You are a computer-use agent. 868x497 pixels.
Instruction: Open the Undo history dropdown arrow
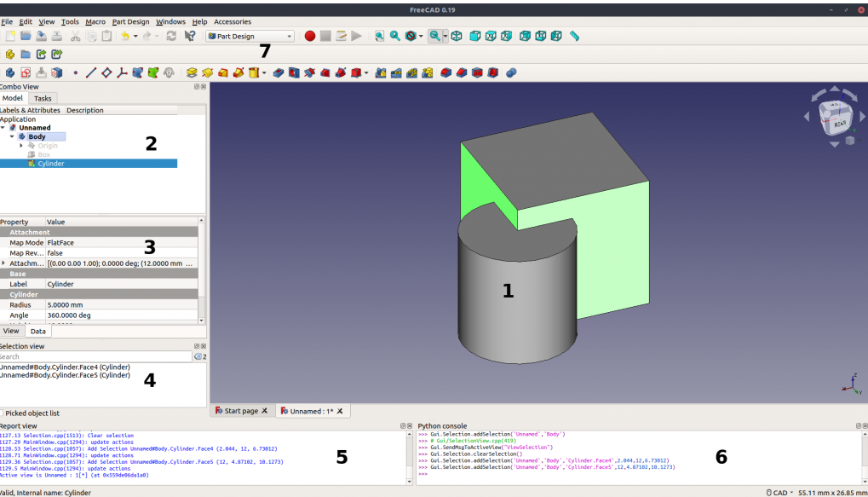click(135, 36)
